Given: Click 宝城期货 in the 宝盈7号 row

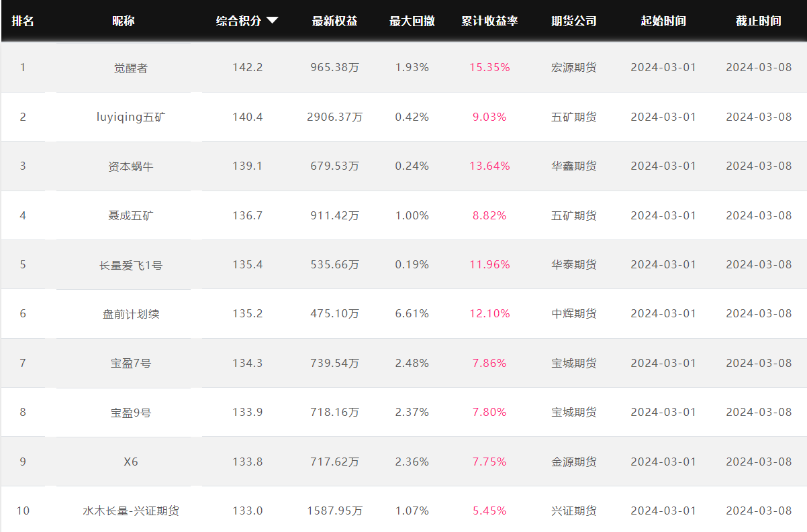Looking at the screenshot, I should point(574,363).
